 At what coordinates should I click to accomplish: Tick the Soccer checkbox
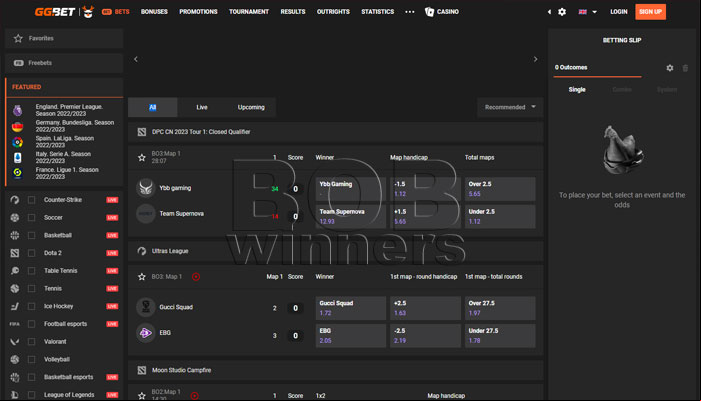coord(31,218)
